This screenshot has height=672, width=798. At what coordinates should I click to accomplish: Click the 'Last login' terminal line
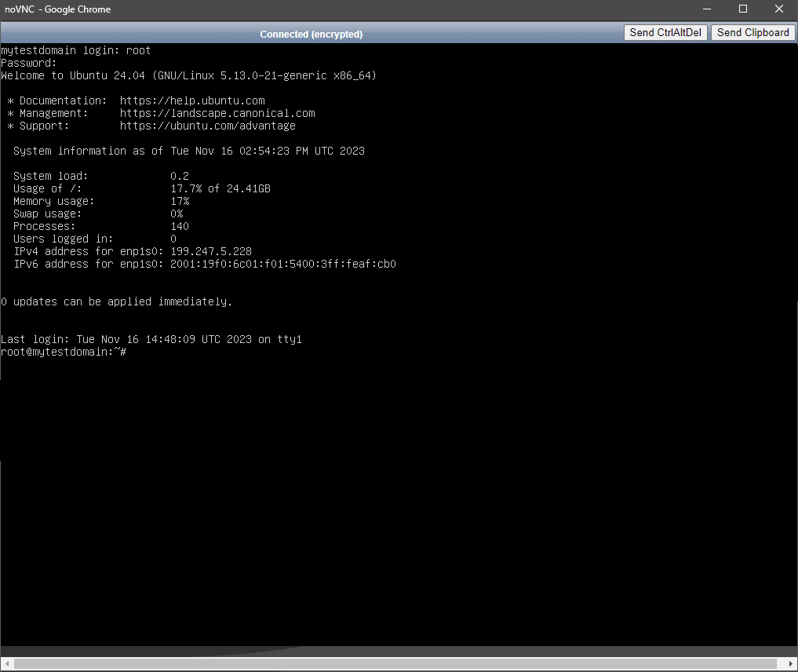point(151,339)
